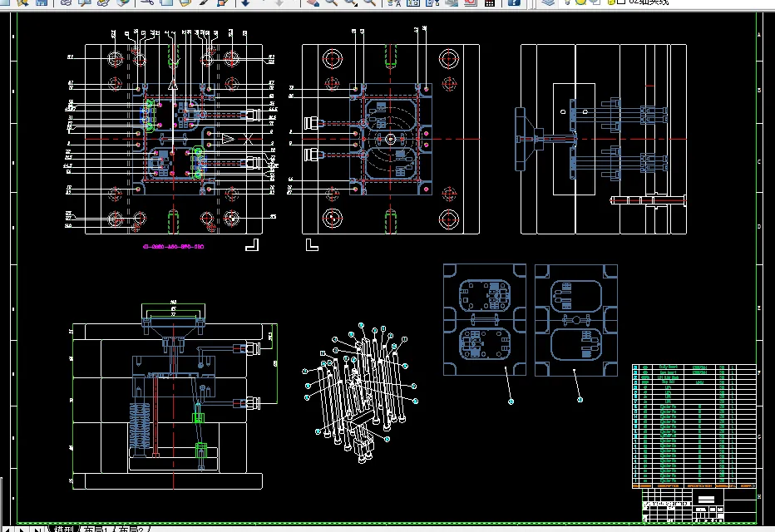
Task: Click the Save drawing icon
Action: pyautogui.click(x=42, y=2)
